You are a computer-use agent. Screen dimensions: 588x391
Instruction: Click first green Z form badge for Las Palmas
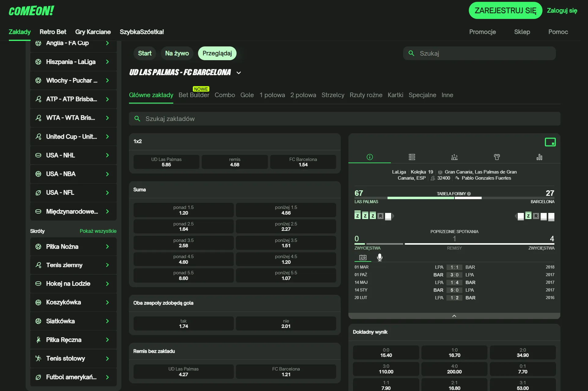pyautogui.click(x=358, y=216)
